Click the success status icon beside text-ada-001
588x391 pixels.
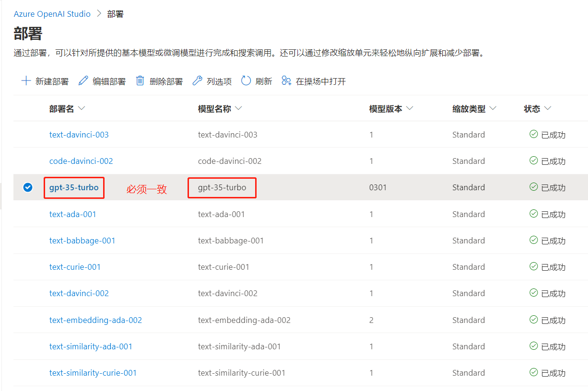coord(533,214)
